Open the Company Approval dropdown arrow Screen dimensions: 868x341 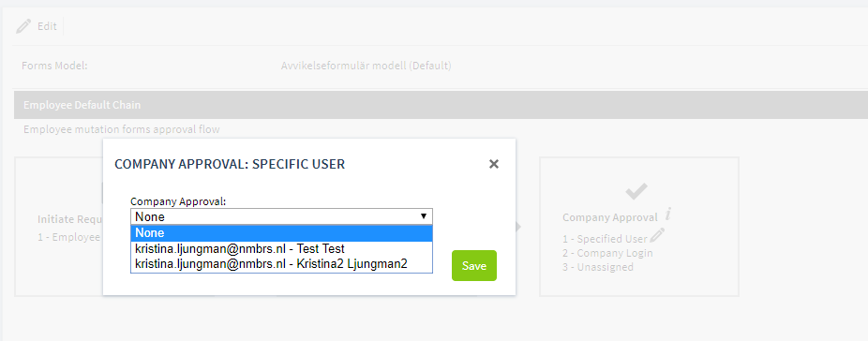point(424,216)
